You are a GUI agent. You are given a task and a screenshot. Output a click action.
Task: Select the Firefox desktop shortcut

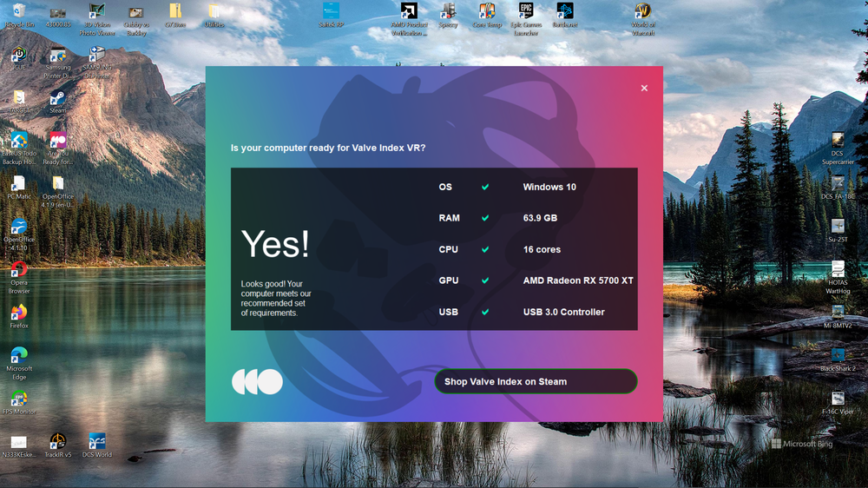[x=19, y=316]
